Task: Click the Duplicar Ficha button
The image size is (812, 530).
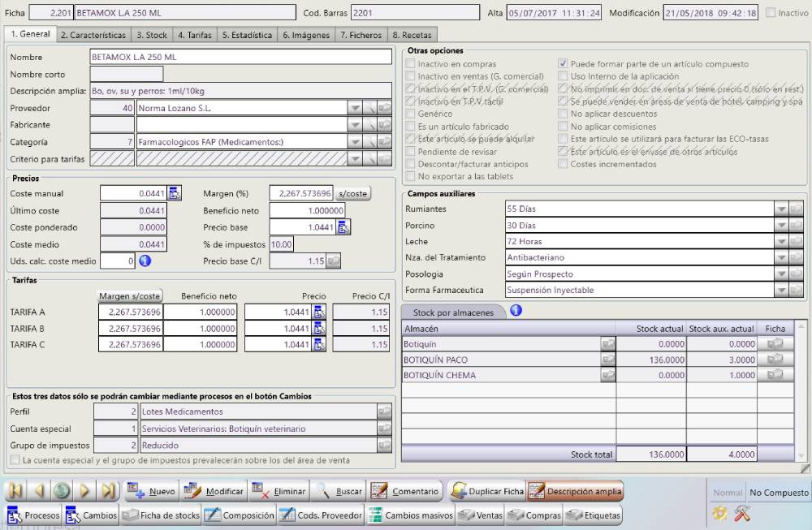Action: point(487,491)
